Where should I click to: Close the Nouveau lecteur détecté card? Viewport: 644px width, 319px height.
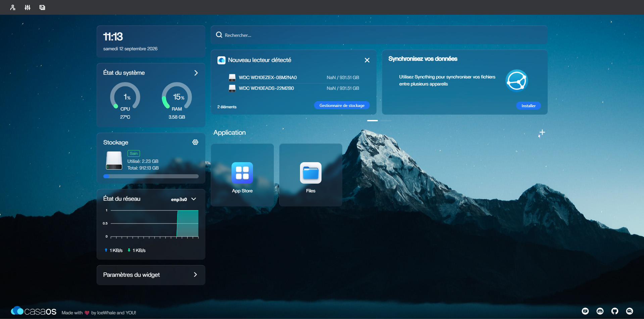pos(367,60)
